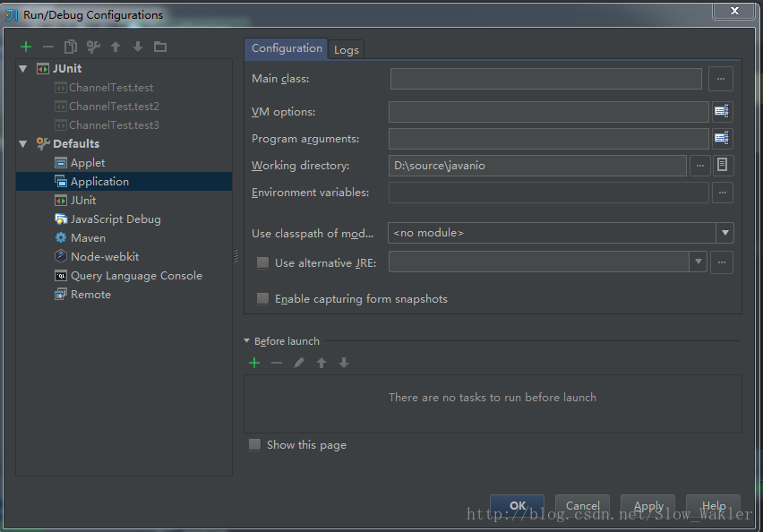Click the OK button
The width and height of the screenshot is (763, 532).
click(517, 506)
